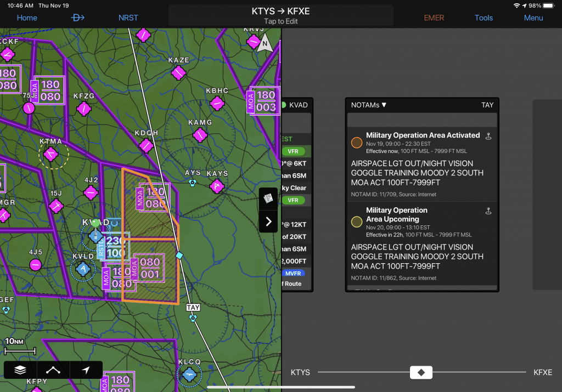Show MOA Upcoming NOTAM on map
The image size is (562, 392).
point(488,211)
